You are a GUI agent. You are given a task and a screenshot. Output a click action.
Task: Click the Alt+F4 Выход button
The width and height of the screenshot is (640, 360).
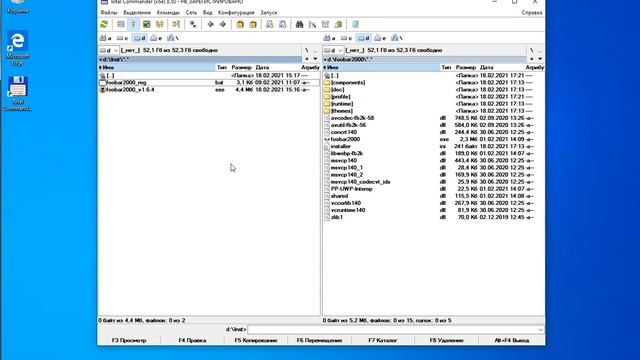coord(511,340)
